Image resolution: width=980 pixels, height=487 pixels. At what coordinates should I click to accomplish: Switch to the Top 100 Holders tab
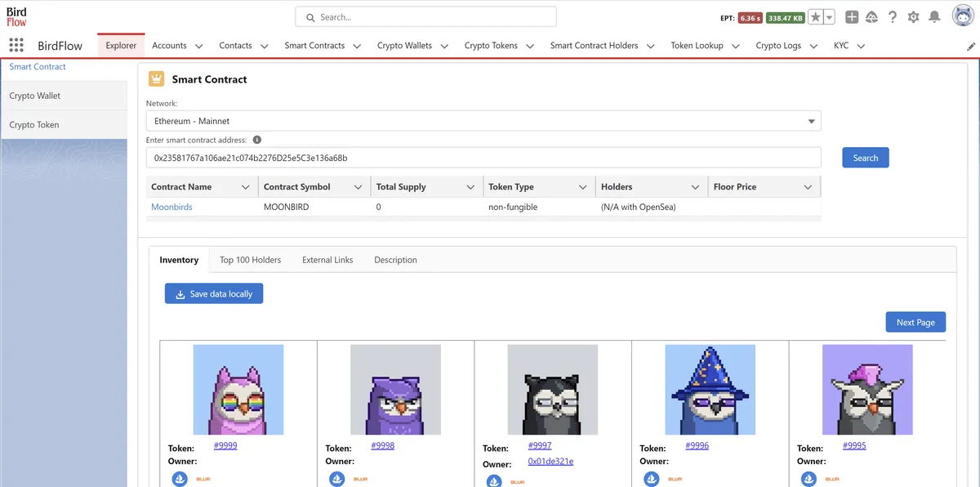[250, 260]
